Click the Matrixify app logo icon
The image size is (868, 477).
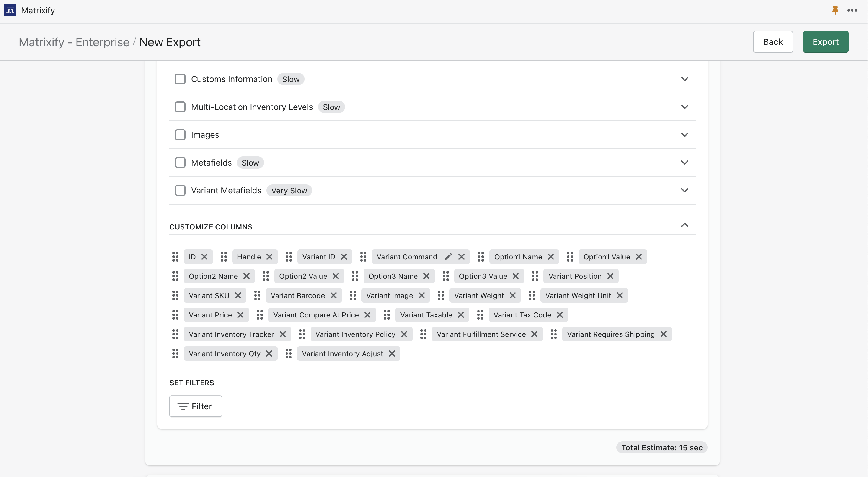tap(10, 10)
